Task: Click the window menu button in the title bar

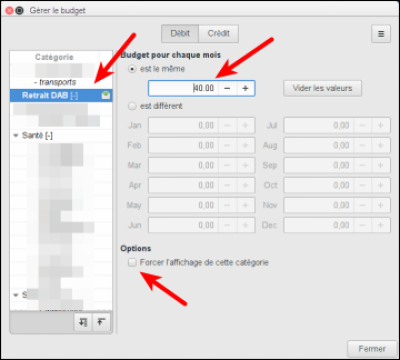Action: click(20, 11)
